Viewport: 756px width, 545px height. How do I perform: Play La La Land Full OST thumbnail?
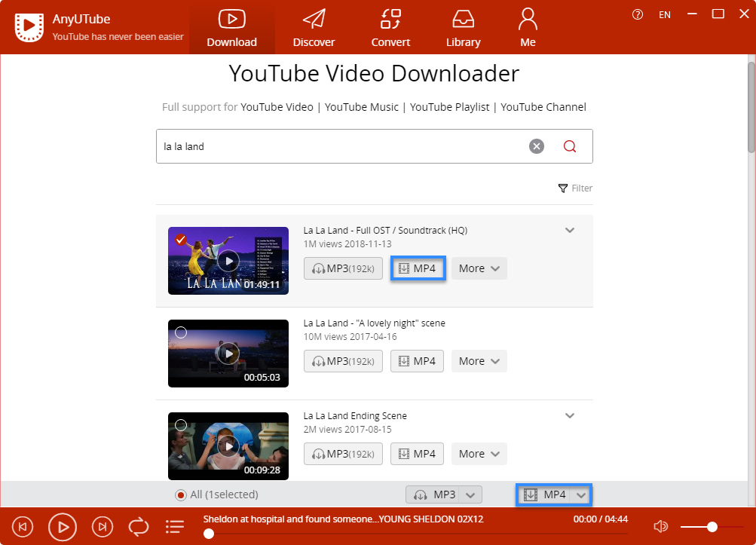pyautogui.click(x=228, y=261)
